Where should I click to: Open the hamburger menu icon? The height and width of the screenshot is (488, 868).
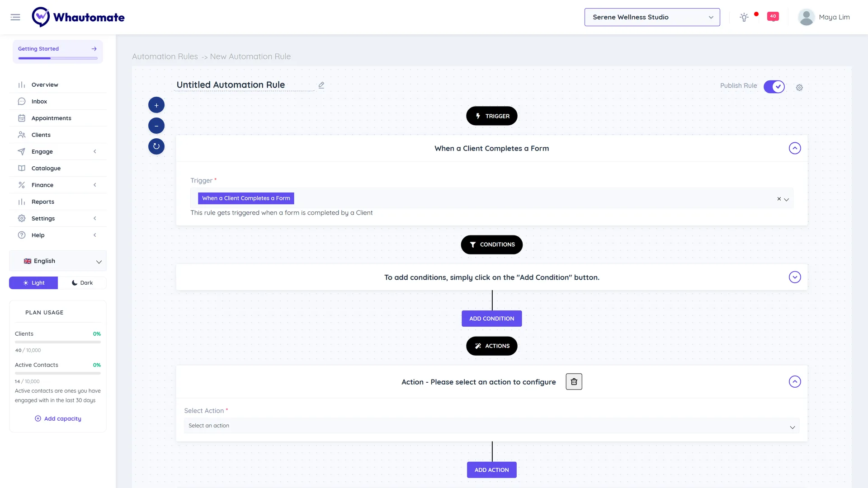(x=15, y=17)
